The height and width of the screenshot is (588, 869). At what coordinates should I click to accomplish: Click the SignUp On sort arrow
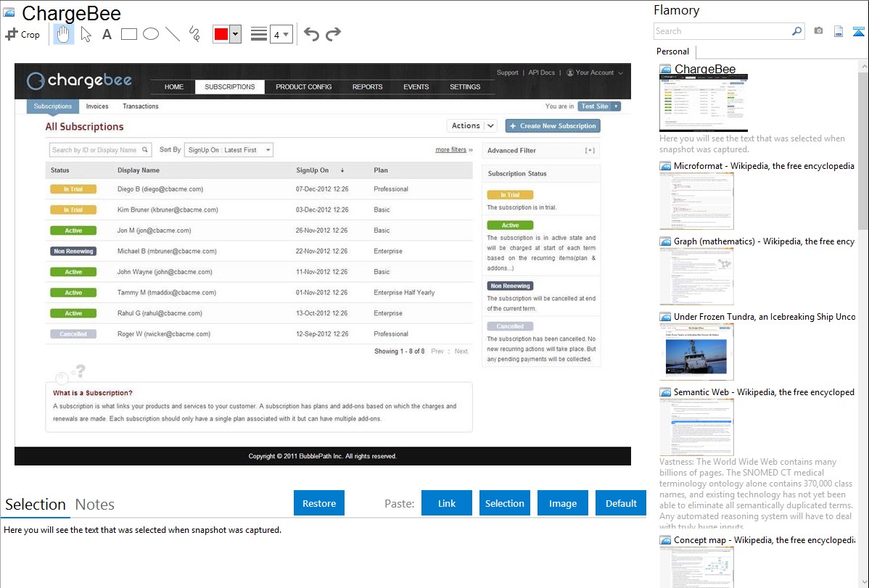(x=342, y=170)
